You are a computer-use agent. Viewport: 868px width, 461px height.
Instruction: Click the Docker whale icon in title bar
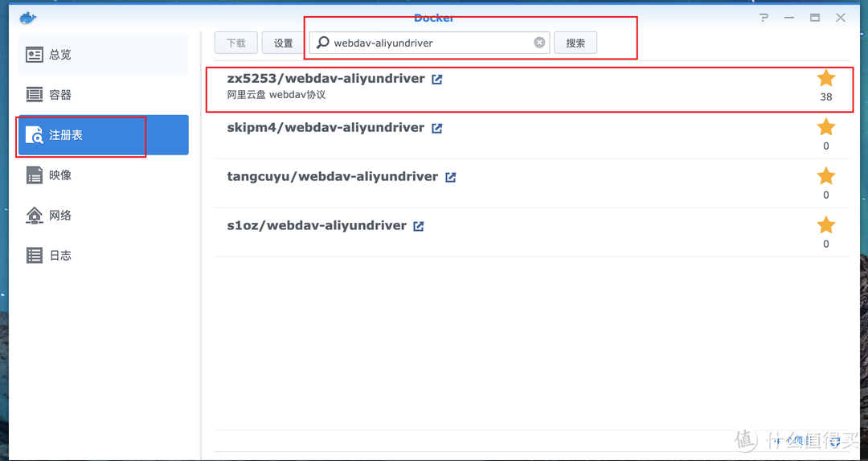[x=27, y=18]
